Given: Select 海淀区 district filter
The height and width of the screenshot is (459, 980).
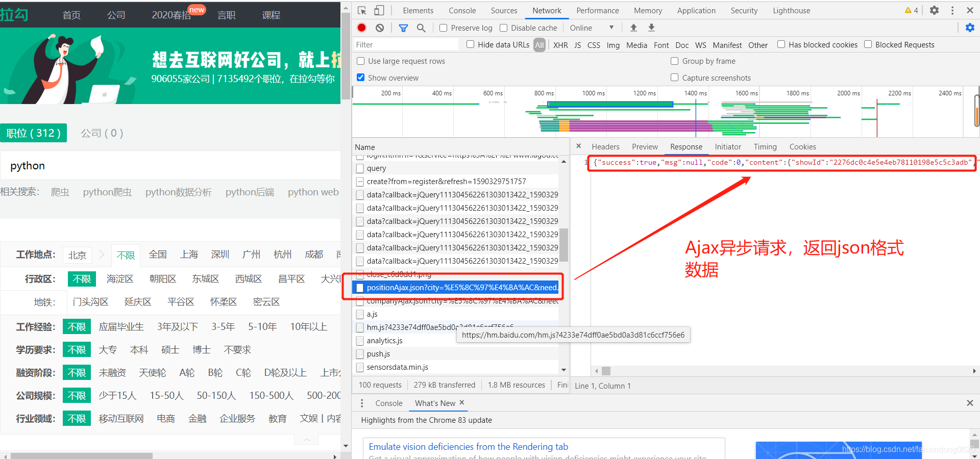Looking at the screenshot, I should (120, 279).
